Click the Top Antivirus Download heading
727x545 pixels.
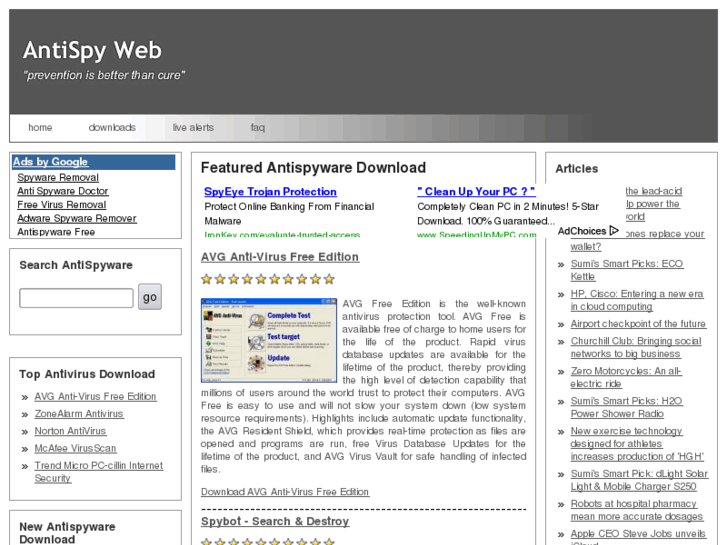coord(87,374)
